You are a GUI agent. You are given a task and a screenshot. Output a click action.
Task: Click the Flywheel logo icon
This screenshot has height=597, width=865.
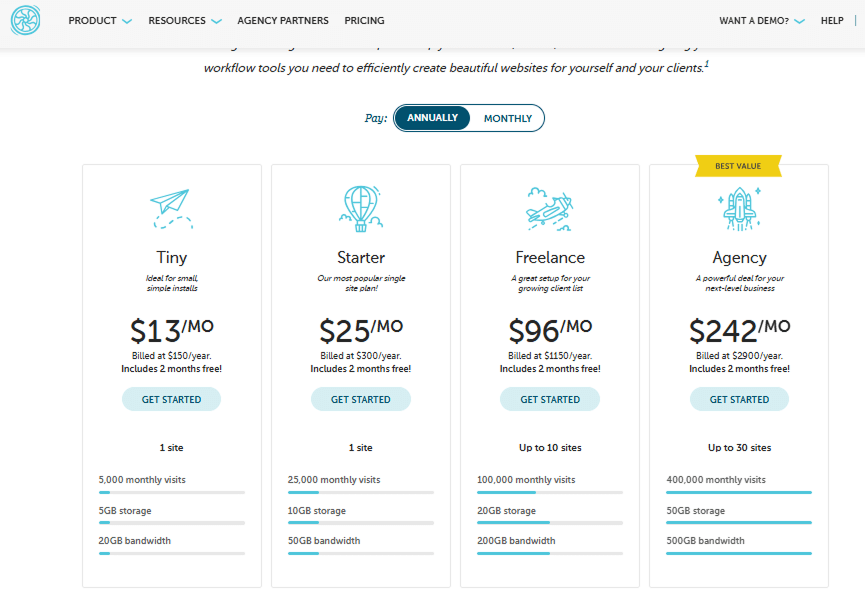pos(25,20)
